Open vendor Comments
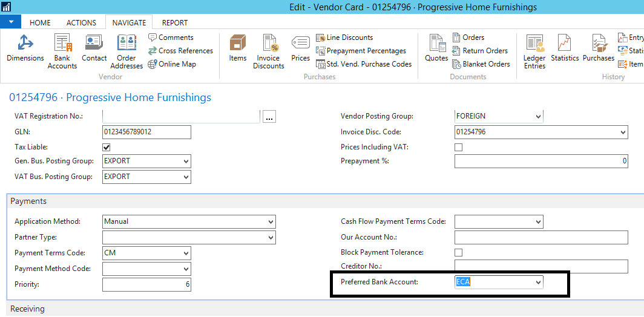 [x=171, y=38]
